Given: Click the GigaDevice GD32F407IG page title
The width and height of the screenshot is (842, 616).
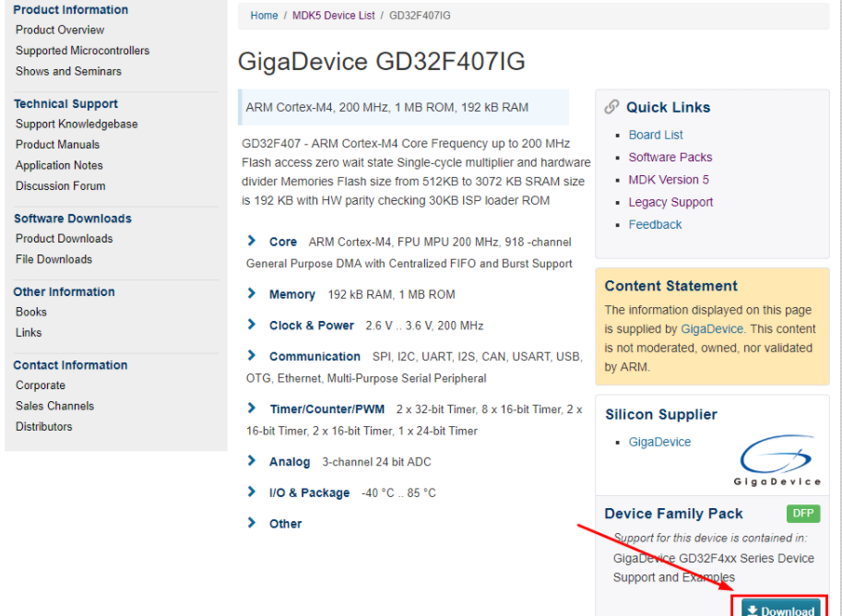Looking at the screenshot, I should 381,61.
